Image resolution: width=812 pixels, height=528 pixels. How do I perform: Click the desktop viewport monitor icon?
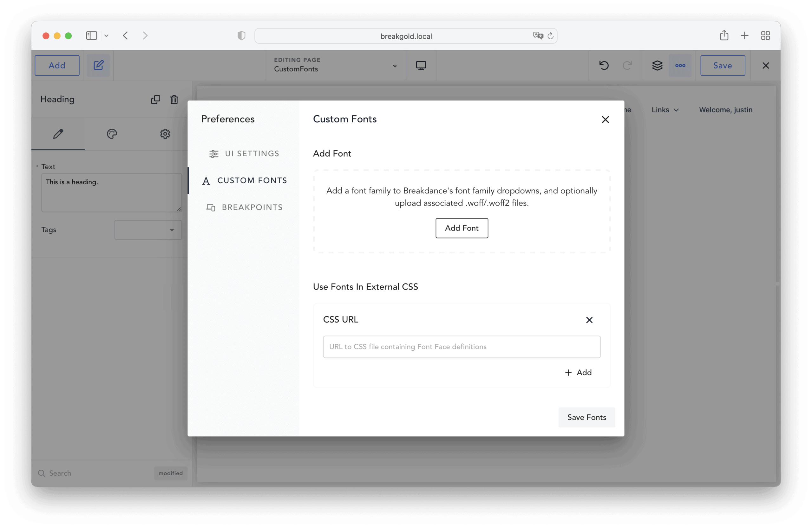(421, 65)
